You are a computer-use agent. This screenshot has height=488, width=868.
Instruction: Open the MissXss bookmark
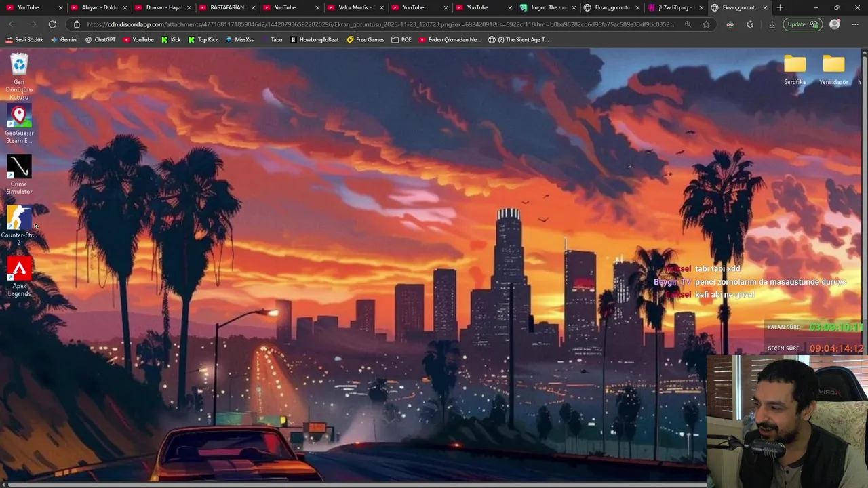pyautogui.click(x=239, y=39)
